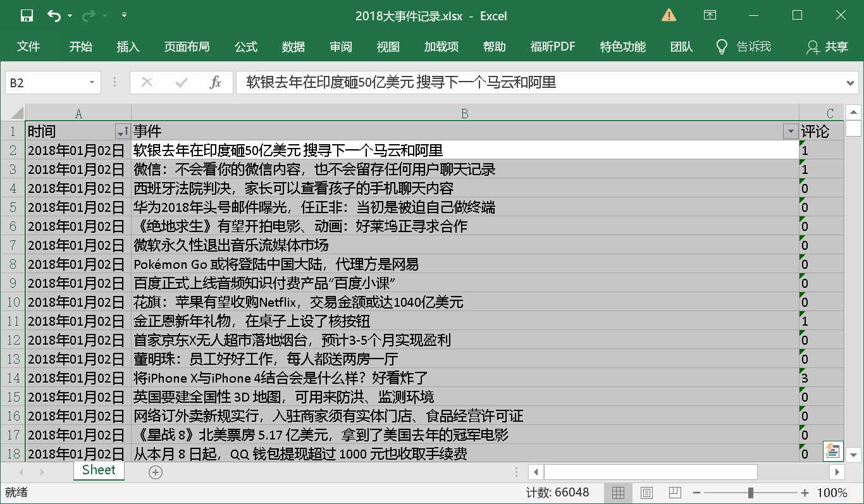Open the 加载项 tab

point(441,46)
